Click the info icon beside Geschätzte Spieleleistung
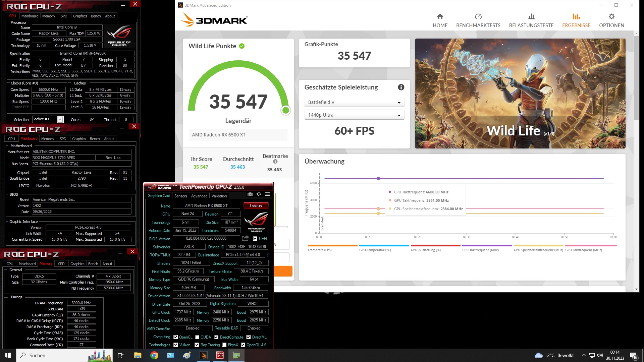644x362 pixels. (x=401, y=87)
